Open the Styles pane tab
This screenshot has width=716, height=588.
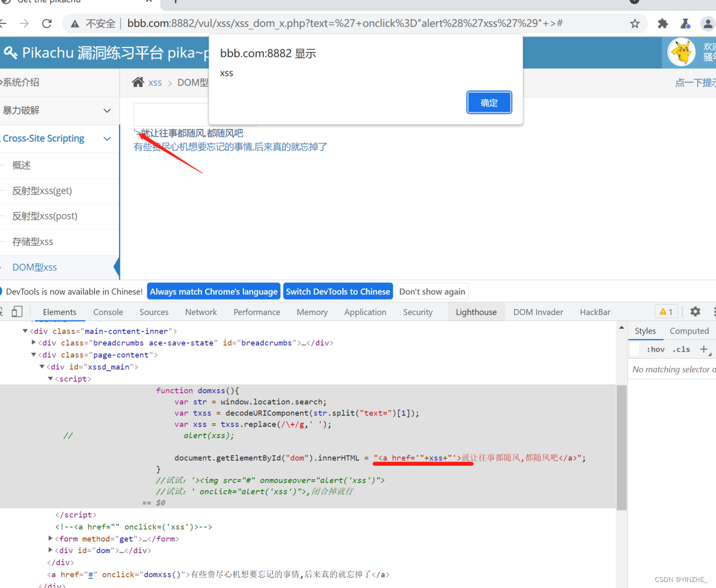tap(645, 331)
